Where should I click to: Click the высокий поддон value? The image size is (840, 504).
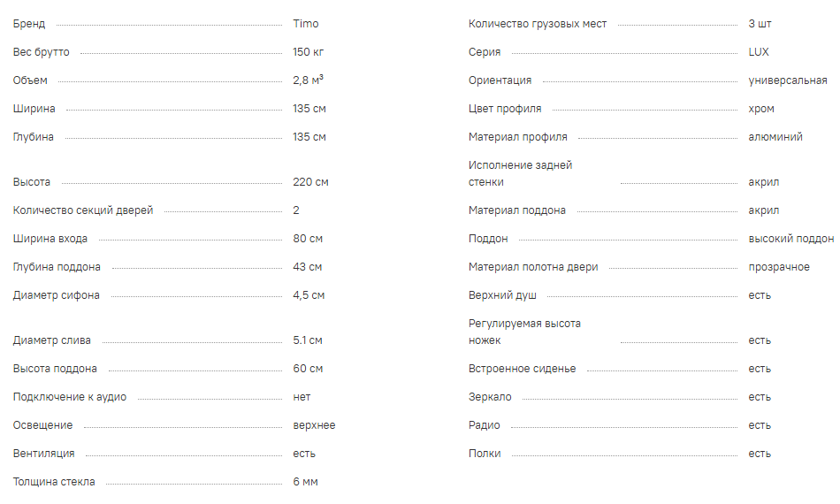click(791, 239)
